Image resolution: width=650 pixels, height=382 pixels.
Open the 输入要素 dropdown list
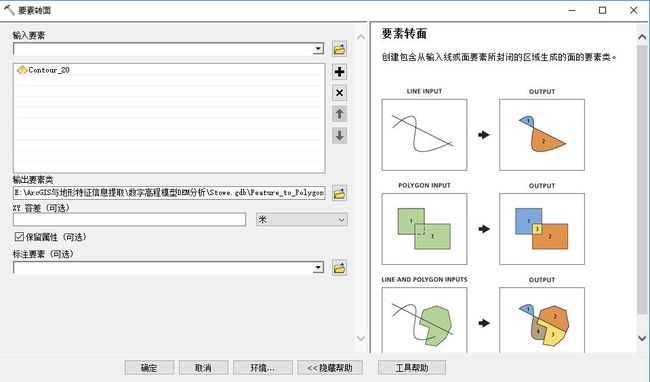(x=318, y=48)
